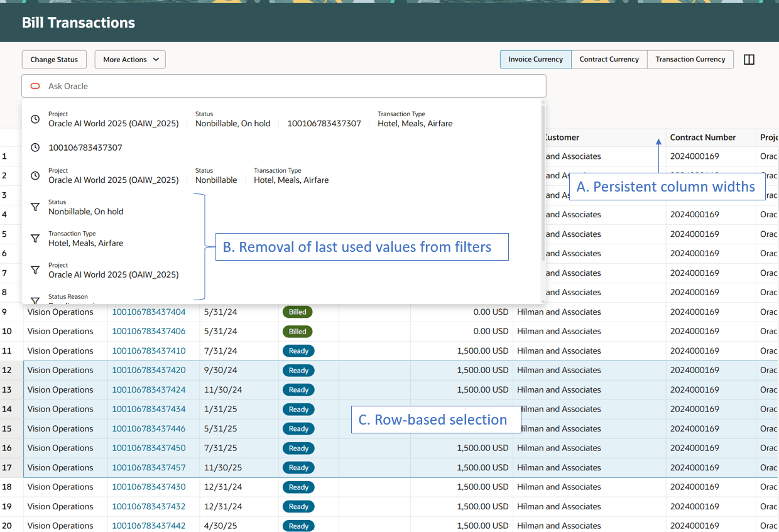Open transaction link 100106783437420
Screen dimensions: 779x532
(149, 371)
